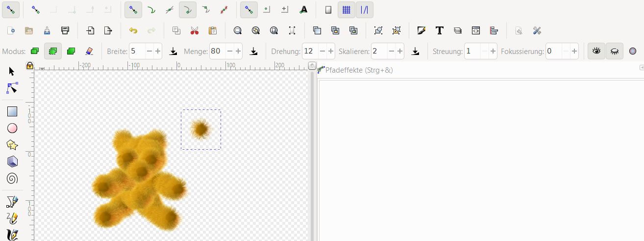Click the Menge value field
This screenshot has height=241, width=644.
(x=217, y=51)
